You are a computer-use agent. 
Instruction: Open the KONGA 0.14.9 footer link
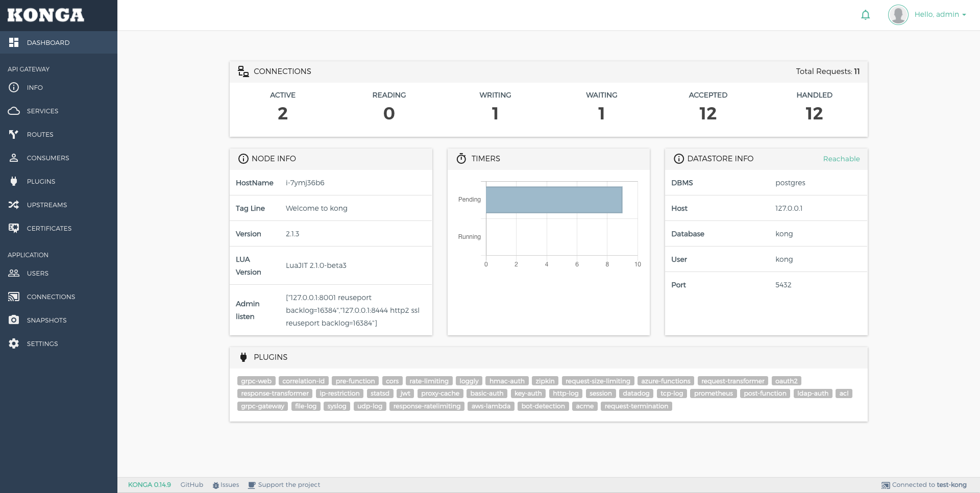(x=150, y=485)
